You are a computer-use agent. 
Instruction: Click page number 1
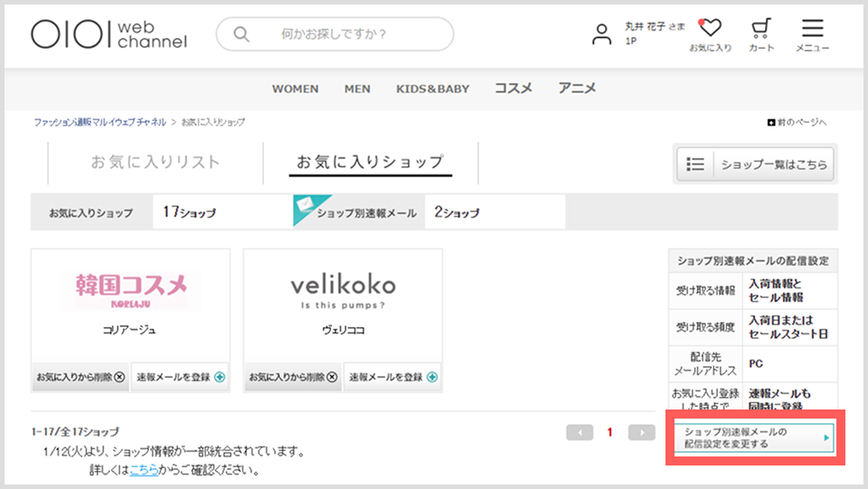coord(610,433)
